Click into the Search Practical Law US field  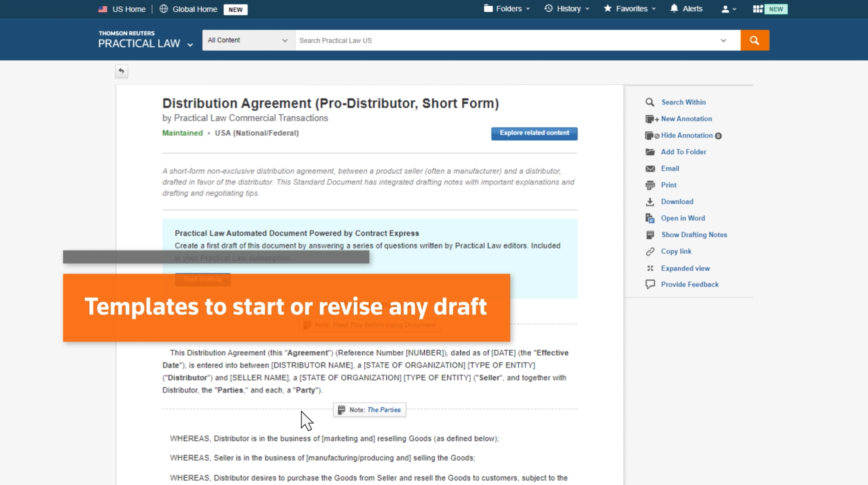click(503, 40)
